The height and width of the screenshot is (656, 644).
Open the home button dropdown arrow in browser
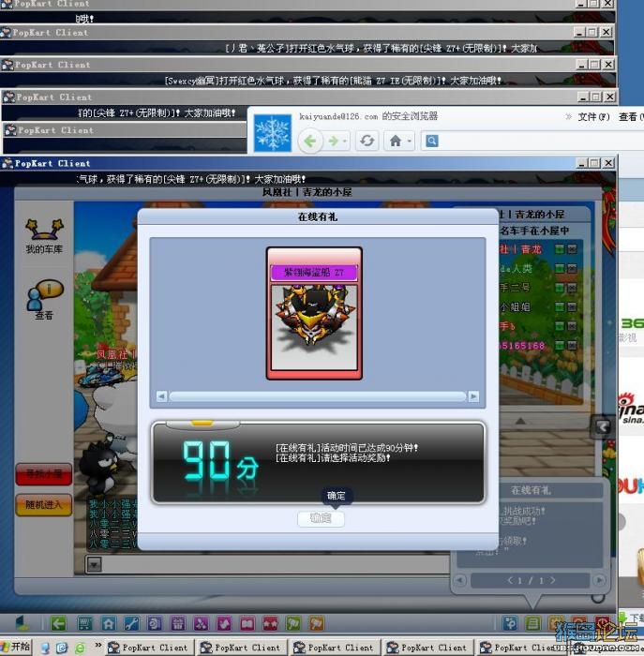[410, 141]
